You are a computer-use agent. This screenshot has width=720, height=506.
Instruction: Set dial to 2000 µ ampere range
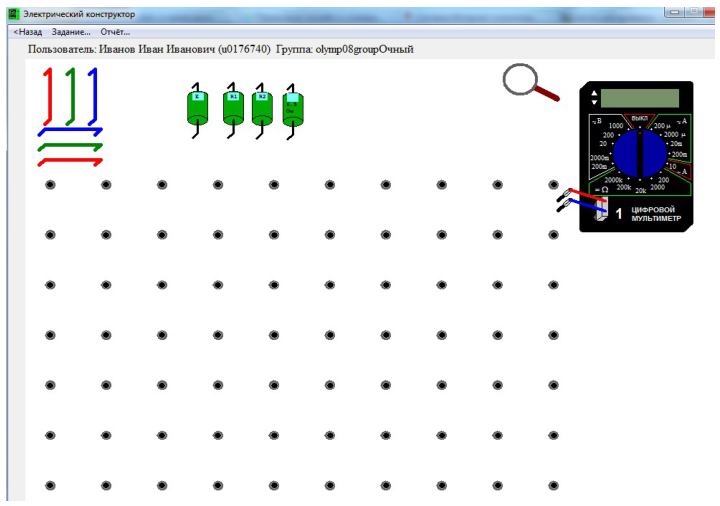tap(674, 135)
